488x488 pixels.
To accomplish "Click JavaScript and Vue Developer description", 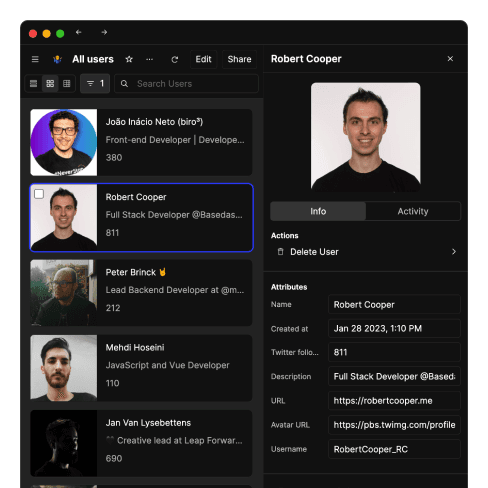I will (167, 365).
